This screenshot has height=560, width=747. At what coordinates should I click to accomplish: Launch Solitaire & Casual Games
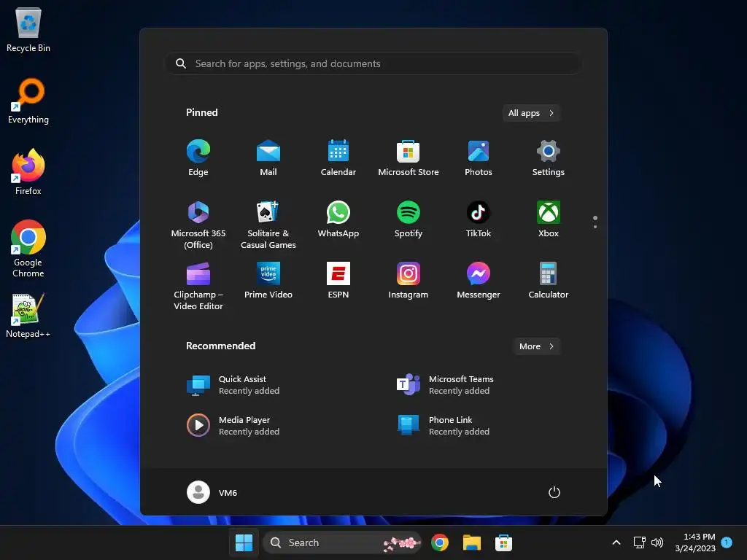pyautogui.click(x=268, y=225)
